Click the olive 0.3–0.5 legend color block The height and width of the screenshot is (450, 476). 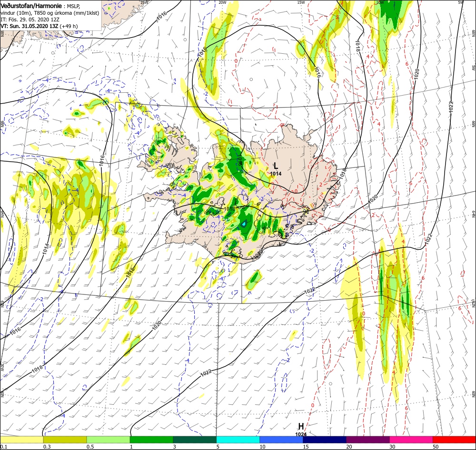[x=65, y=440]
